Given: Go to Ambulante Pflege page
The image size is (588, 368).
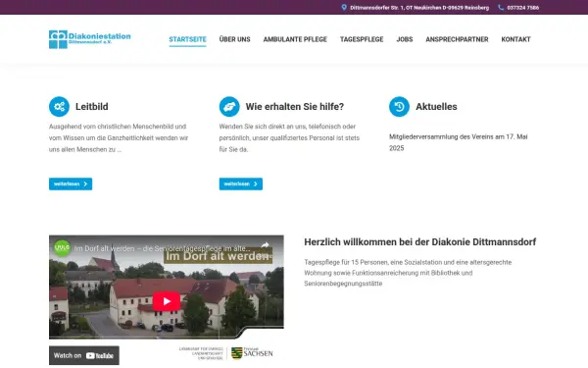Looking at the screenshot, I should [295, 39].
